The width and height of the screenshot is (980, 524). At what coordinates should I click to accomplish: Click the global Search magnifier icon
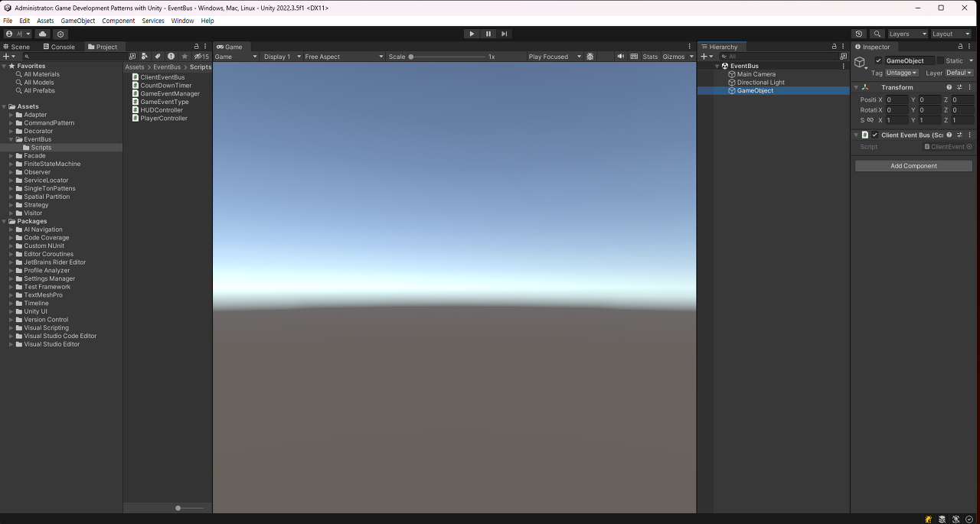pos(877,34)
